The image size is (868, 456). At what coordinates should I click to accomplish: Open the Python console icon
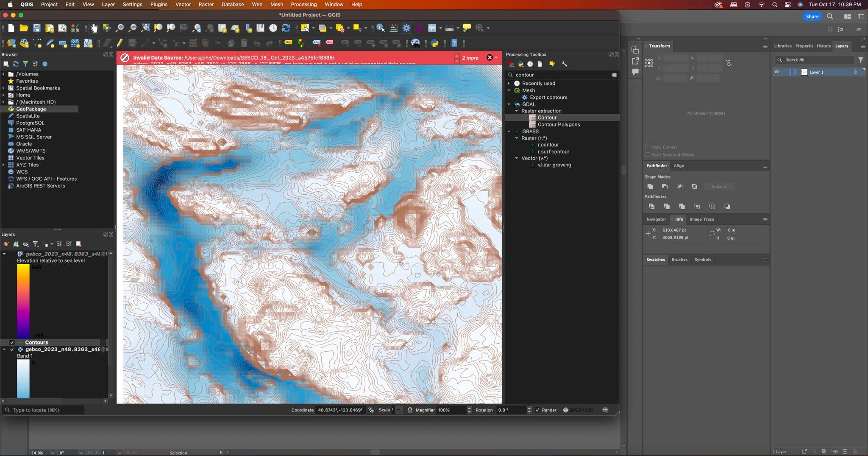click(435, 43)
